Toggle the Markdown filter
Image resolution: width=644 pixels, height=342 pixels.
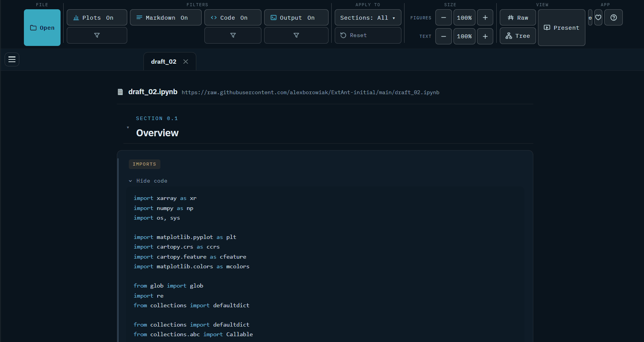point(166,18)
